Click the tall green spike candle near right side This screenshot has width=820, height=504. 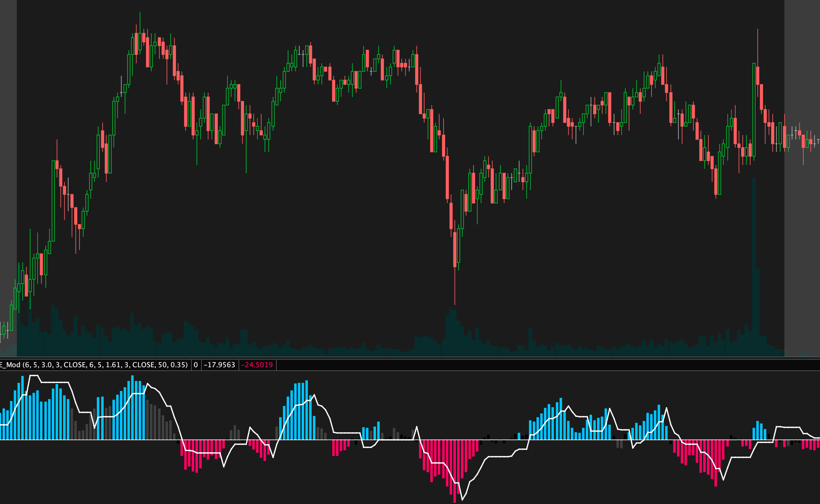754,110
